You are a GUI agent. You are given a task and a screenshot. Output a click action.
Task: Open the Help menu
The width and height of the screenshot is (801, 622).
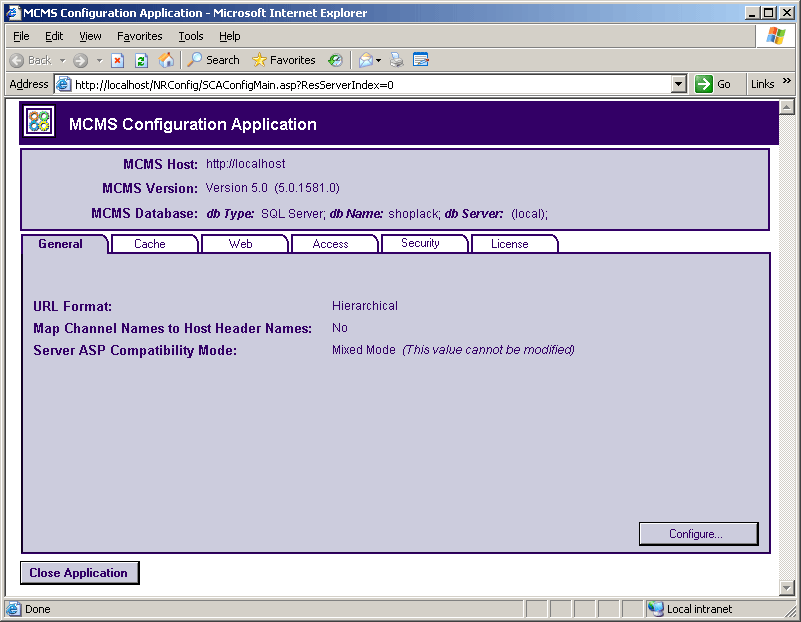tap(229, 36)
